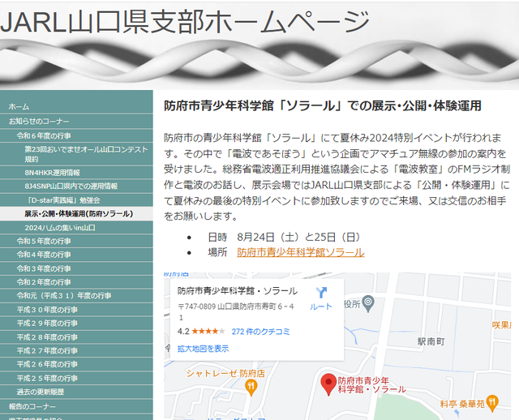Click the 駅南町 map label
Image resolution: width=519 pixels, height=420 pixels.
(431, 341)
